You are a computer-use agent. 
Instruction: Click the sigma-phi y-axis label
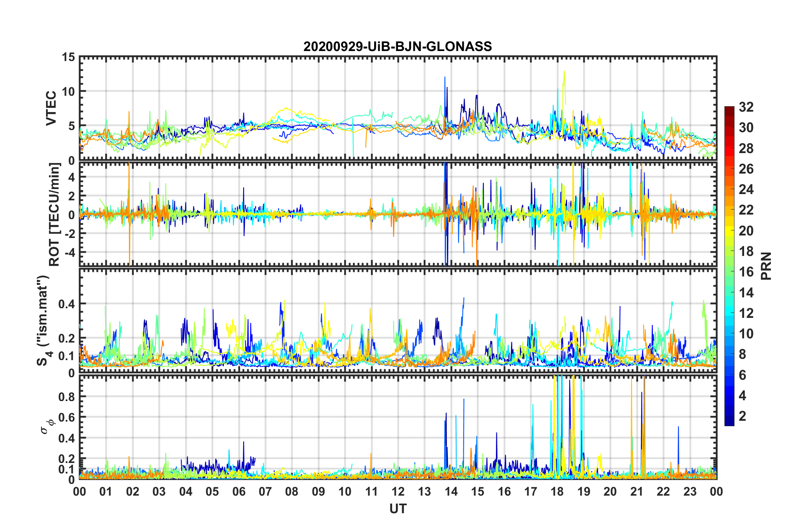[x=47, y=427]
